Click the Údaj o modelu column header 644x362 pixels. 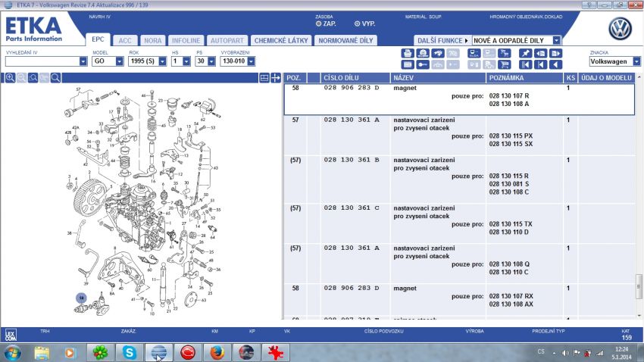point(606,77)
